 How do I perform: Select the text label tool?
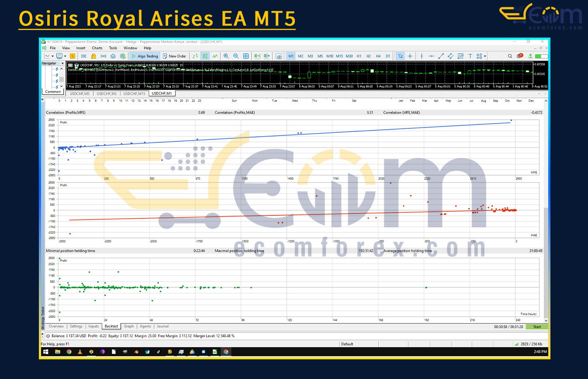(470, 56)
